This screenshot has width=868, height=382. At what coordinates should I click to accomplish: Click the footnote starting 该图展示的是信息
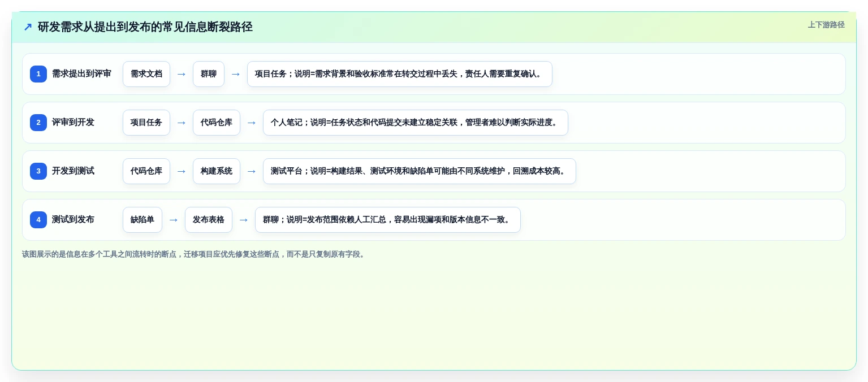click(195, 254)
